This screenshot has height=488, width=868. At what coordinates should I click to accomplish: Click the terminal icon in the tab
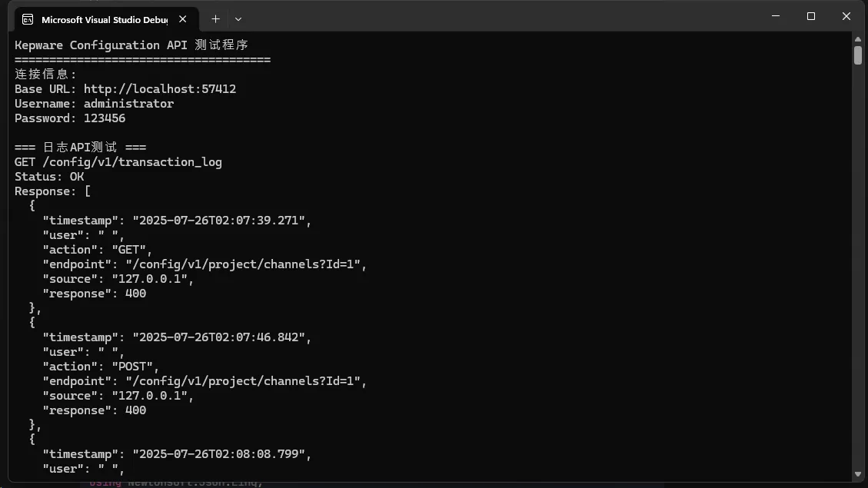[x=28, y=19]
